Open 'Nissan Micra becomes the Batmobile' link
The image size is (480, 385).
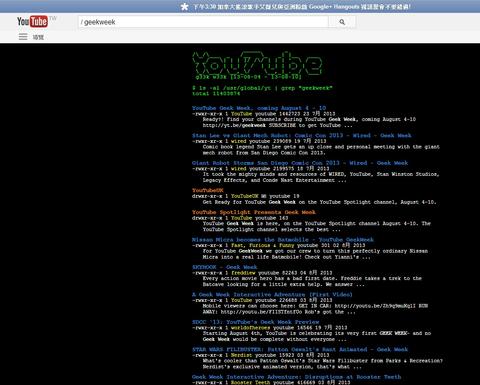283,240
